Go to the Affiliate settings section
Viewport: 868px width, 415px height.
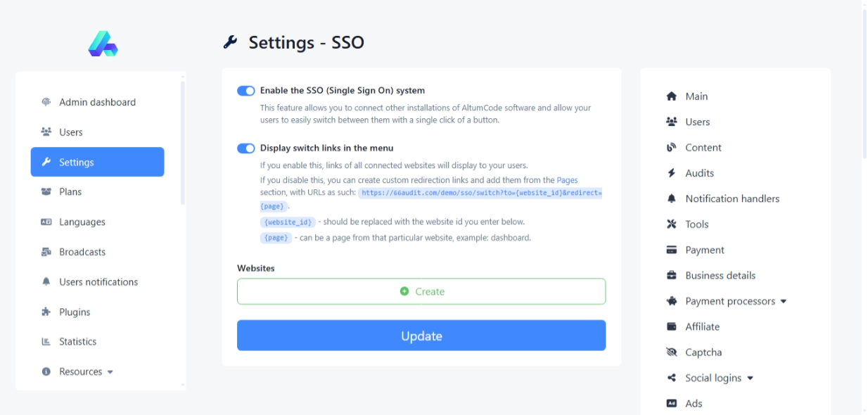click(702, 327)
